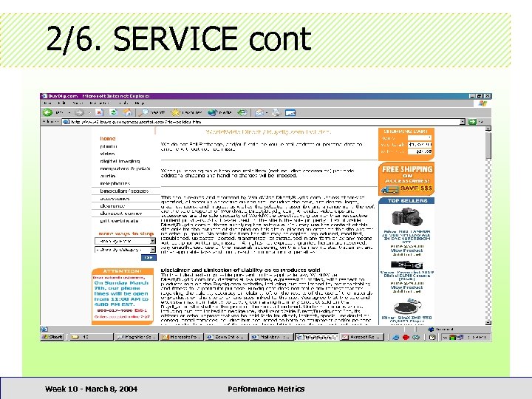Expand the address bar history dropdown arrow
This screenshot has width=532, height=399.
pyautogui.click(x=463, y=122)
